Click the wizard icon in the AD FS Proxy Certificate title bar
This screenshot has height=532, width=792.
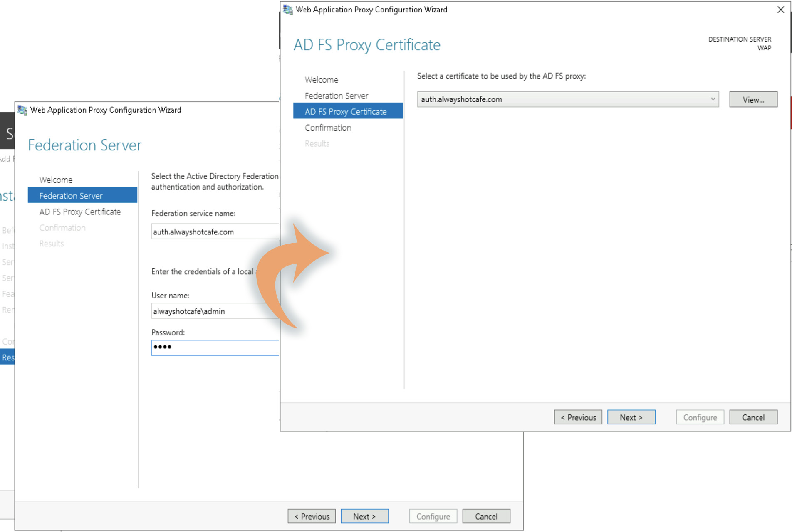point(287,9)
